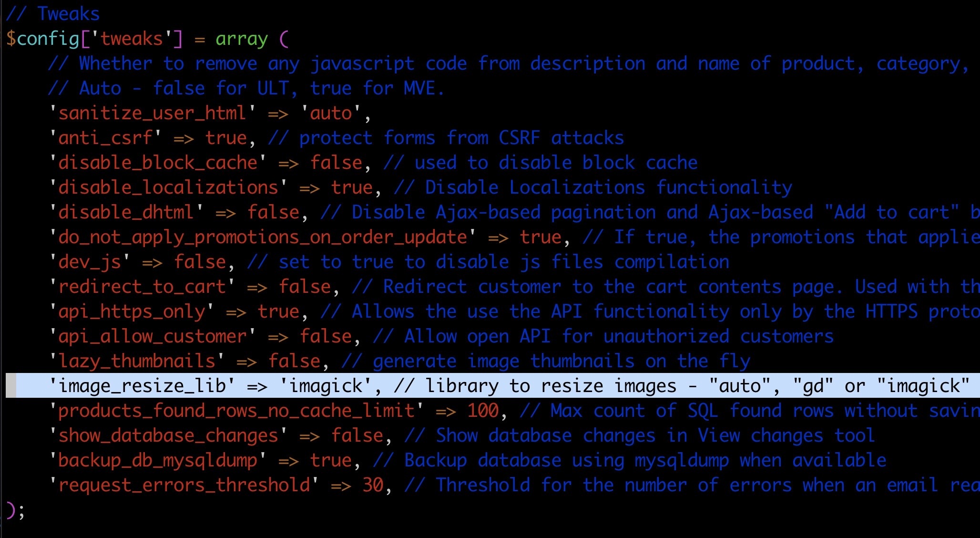The image size is (980, 538).
Task: Click the 'redirect_to_cart' key
Action: tap(142, 287)
